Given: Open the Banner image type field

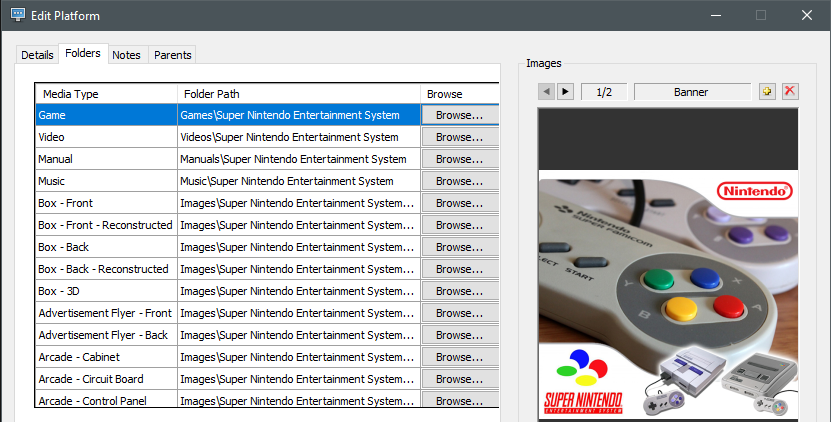Looking at the screenshot, I should click(x=692, y=92).
